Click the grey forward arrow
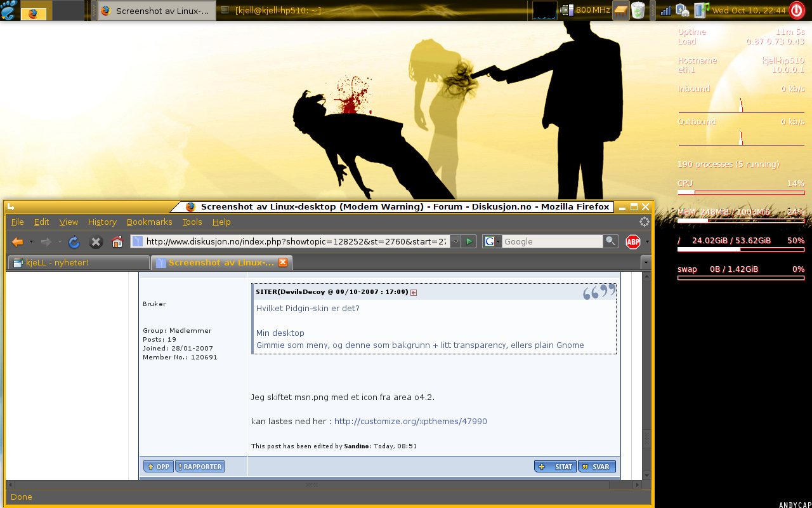This screenshot has width=812, height=508. [46, 241]
